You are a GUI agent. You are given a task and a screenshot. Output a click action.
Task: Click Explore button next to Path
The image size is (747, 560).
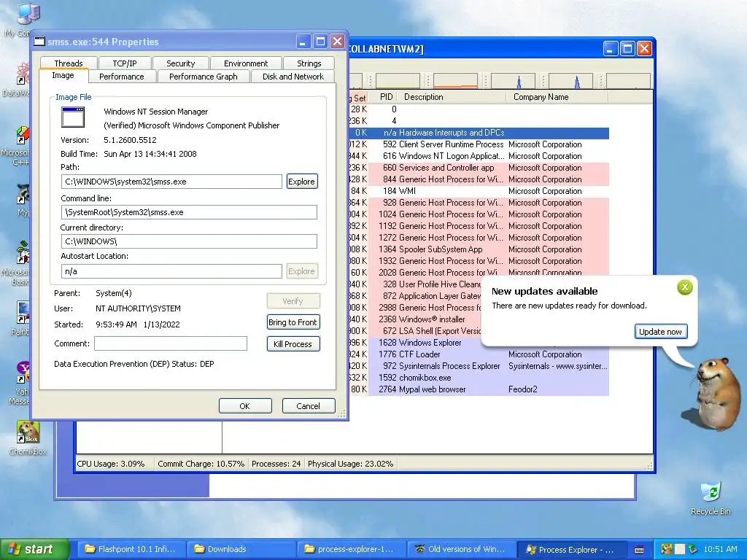(x=301, y=182)
